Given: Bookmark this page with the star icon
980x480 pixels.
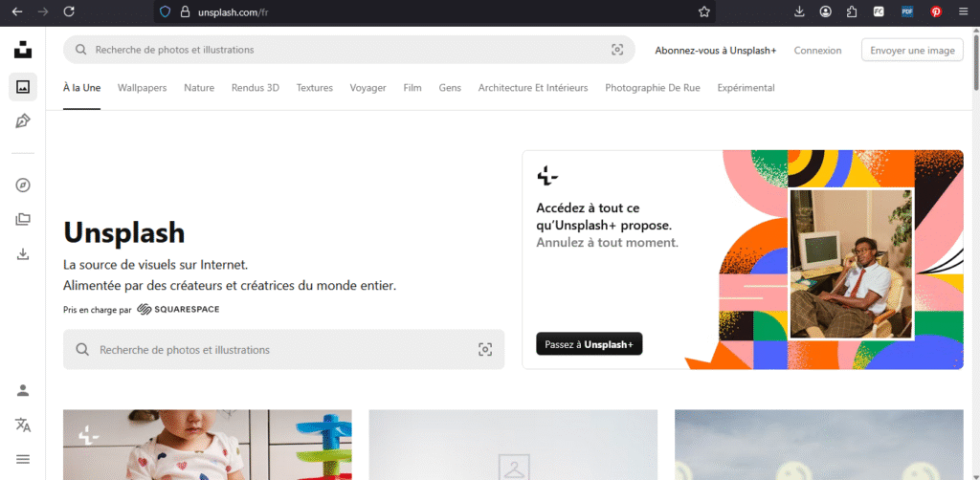Looking at the screenshot, I should coord(704,11).
